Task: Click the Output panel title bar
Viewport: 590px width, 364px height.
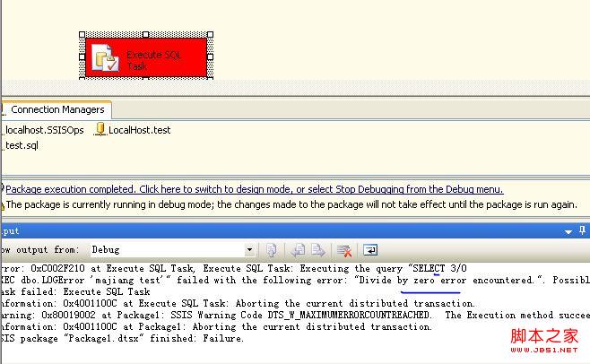Action: coord(269,231)
